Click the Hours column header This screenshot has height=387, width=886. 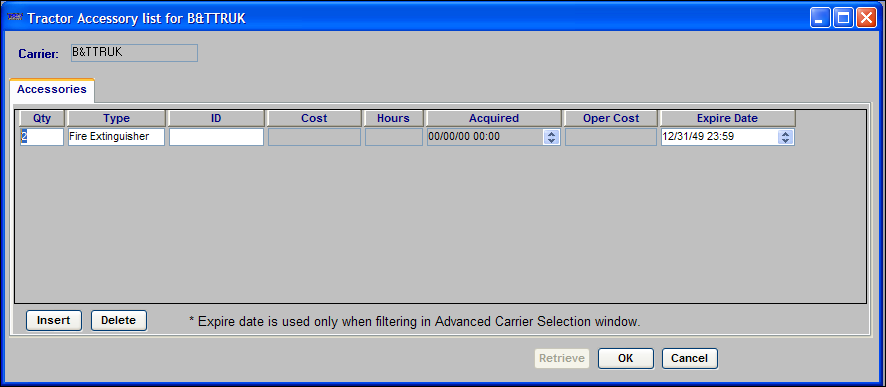tap(393, 118)
